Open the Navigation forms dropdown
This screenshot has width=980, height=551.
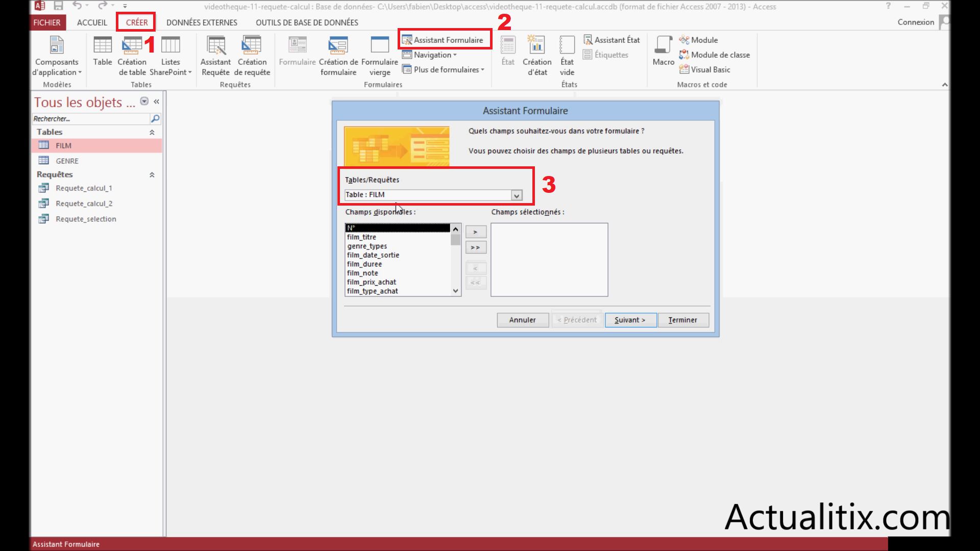pos(429,55)
